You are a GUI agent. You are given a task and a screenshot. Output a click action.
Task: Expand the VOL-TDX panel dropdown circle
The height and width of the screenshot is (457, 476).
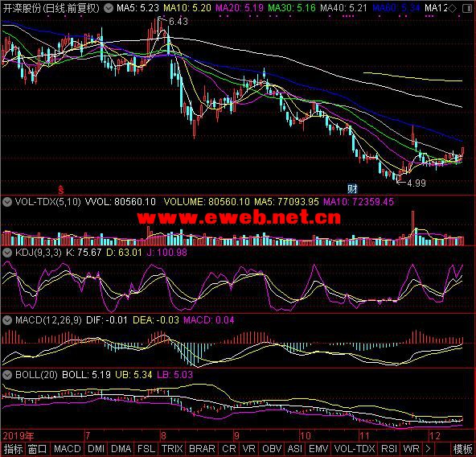click(7, 202)
